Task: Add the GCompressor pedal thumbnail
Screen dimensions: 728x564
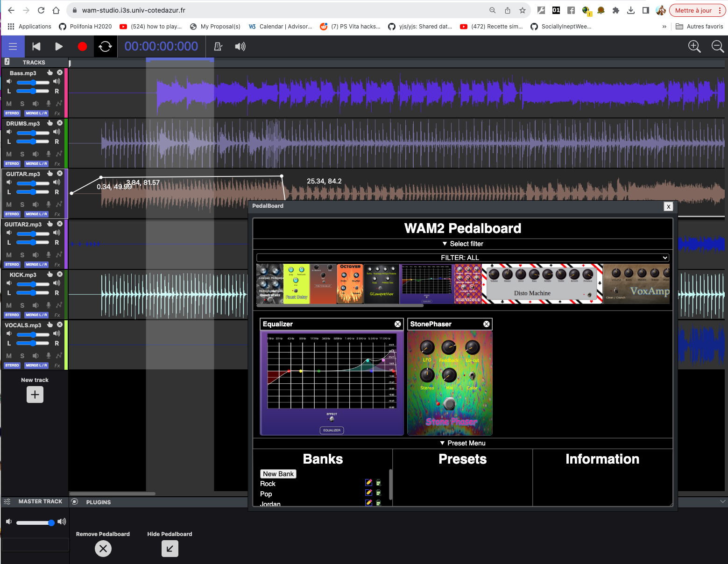Action: coord(382,284)
